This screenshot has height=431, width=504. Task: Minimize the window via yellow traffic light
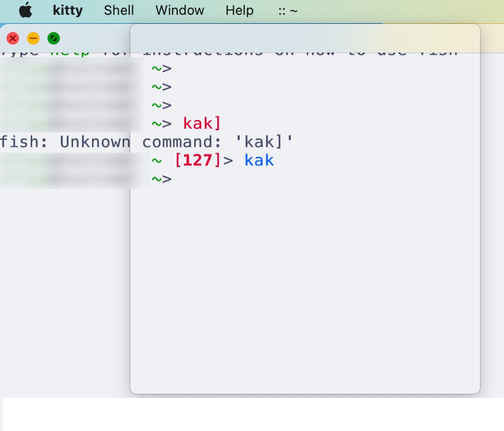(33, 38)
